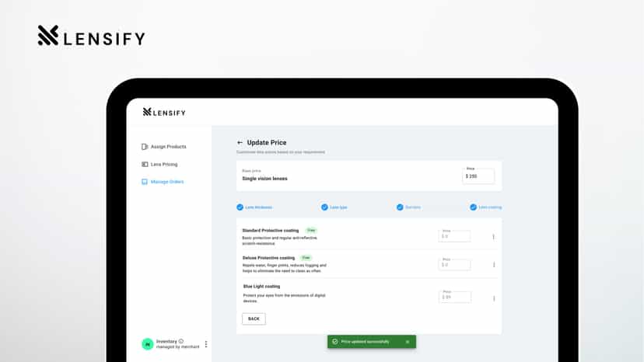The width and height of the screenshot is (644, 362).
Task: Click the Blue Light coating price field
Action: pos(455,297)
